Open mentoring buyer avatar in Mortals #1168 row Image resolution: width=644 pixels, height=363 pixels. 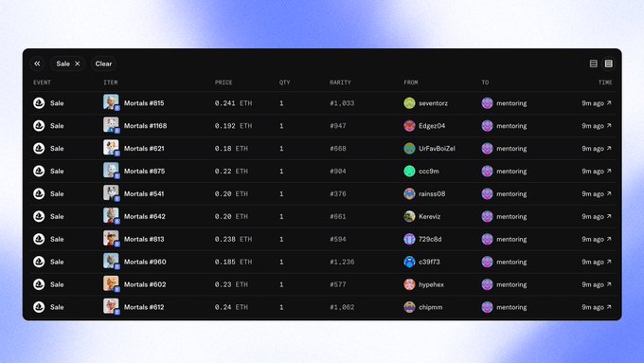point(487,126)
